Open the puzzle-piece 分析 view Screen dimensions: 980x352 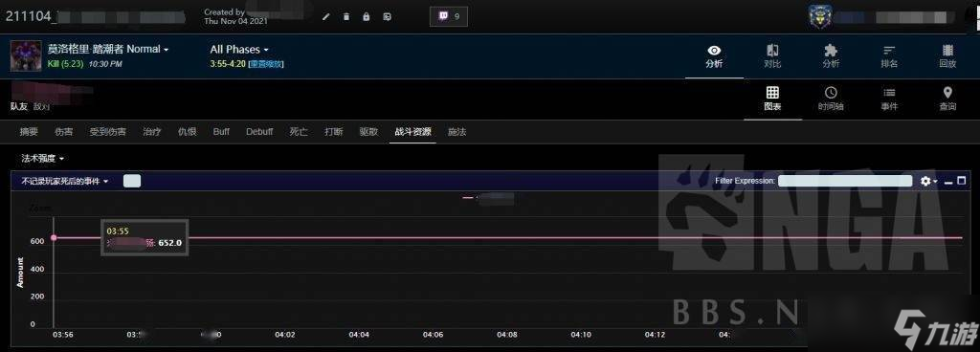pyautogui.click(x=831, y=56)
